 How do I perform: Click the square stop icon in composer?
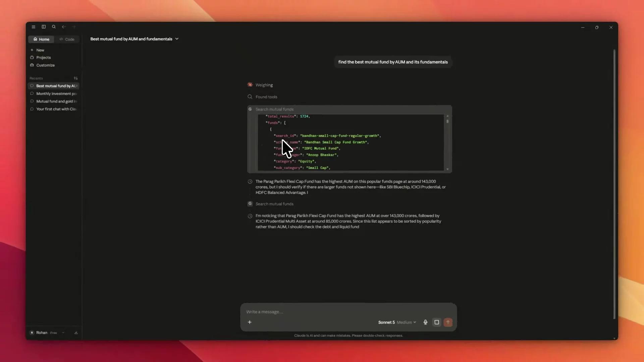pyautogui.click(x=437, y=322)
